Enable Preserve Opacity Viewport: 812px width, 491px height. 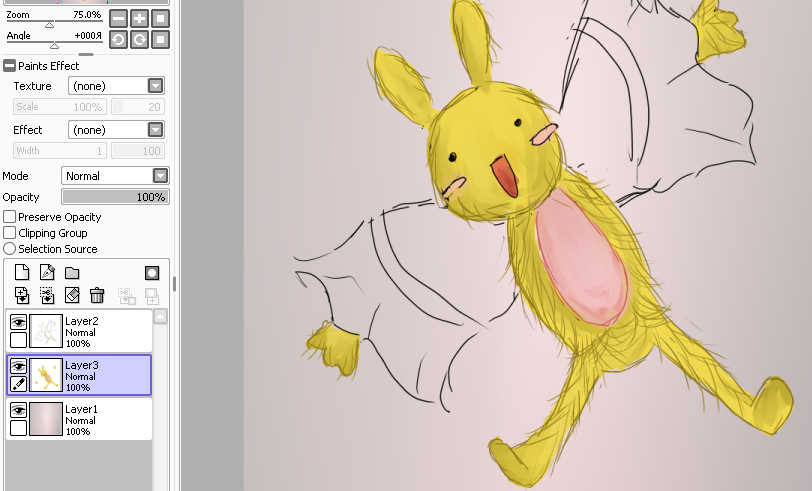pyautogui.click(x=9, y=216)
